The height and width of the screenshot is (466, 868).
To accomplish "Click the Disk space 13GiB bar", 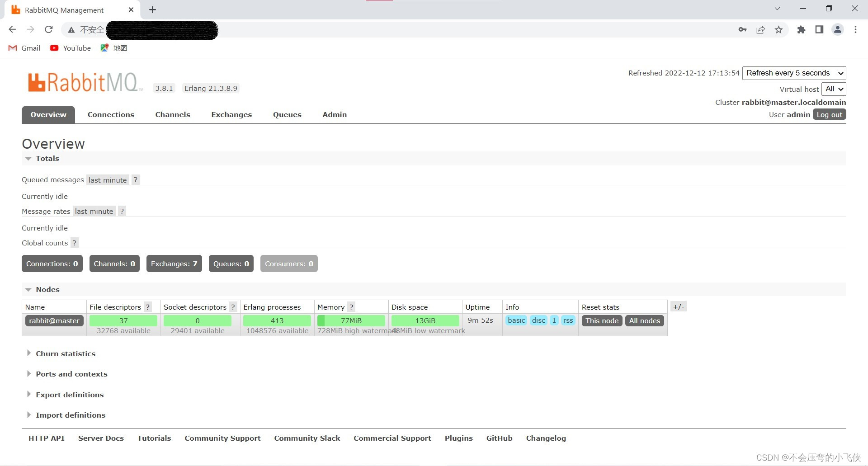I will coord(425,320).
